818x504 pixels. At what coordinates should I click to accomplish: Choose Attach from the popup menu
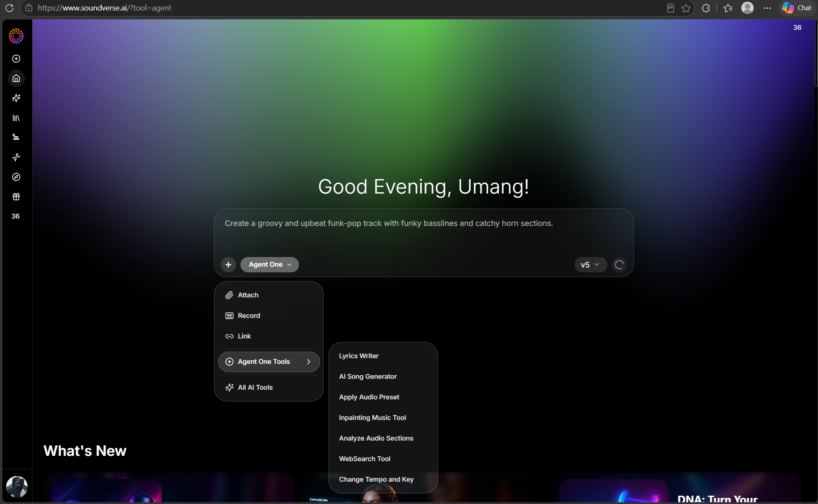pyautogui.click(x=269, y=295)
